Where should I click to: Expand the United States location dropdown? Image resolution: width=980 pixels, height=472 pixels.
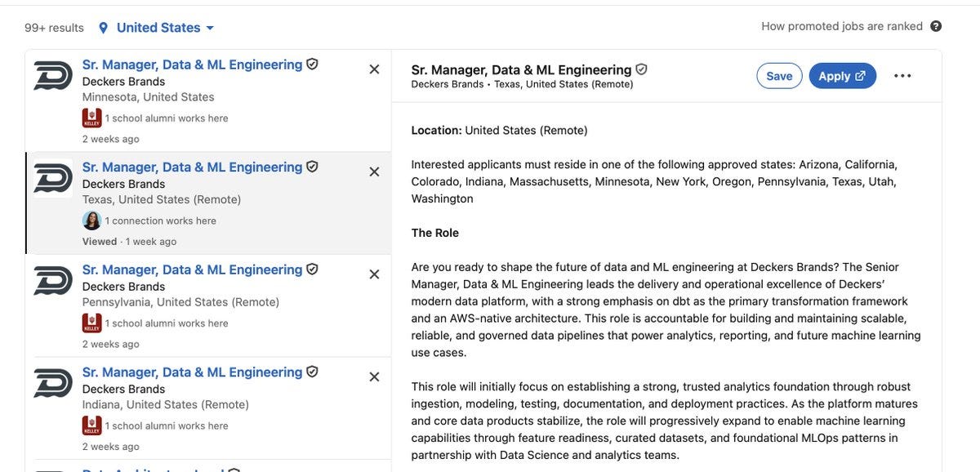coord(156,28)
